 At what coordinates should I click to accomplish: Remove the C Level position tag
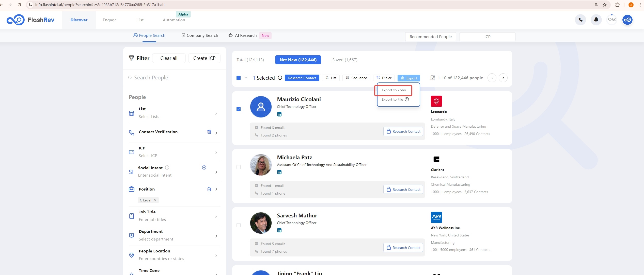(155, 200)
